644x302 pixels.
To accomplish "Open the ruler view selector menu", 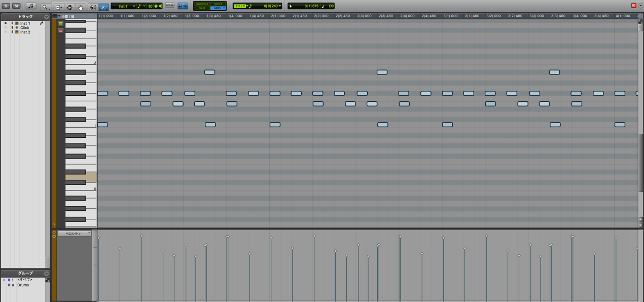I will pos(55,16).
